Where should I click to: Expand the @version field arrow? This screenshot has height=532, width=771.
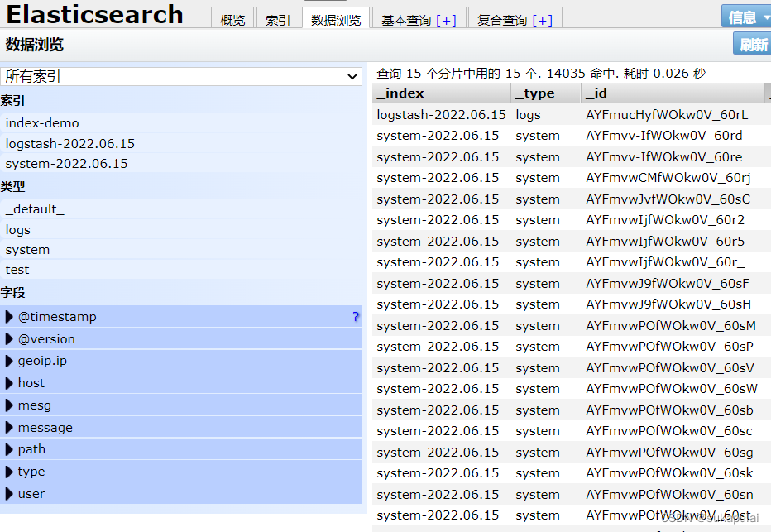[x=9, y=338]
